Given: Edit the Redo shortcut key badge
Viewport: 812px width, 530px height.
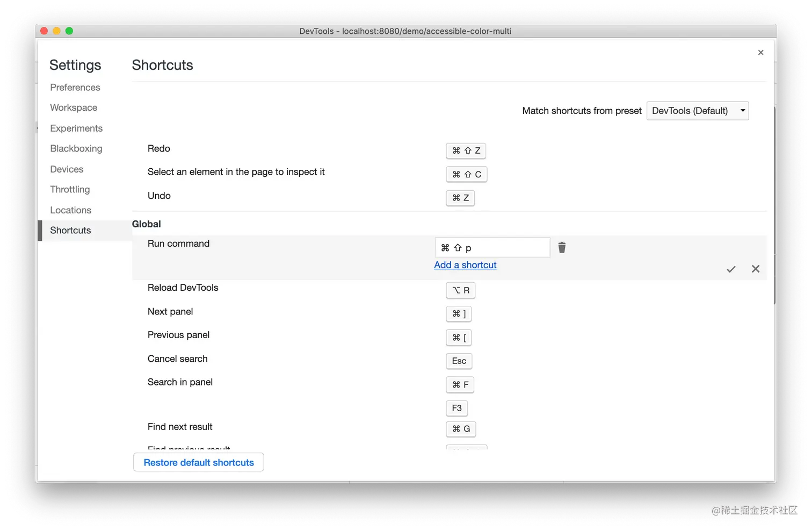Looking at the screenshot, I should [x=466, y=151].
